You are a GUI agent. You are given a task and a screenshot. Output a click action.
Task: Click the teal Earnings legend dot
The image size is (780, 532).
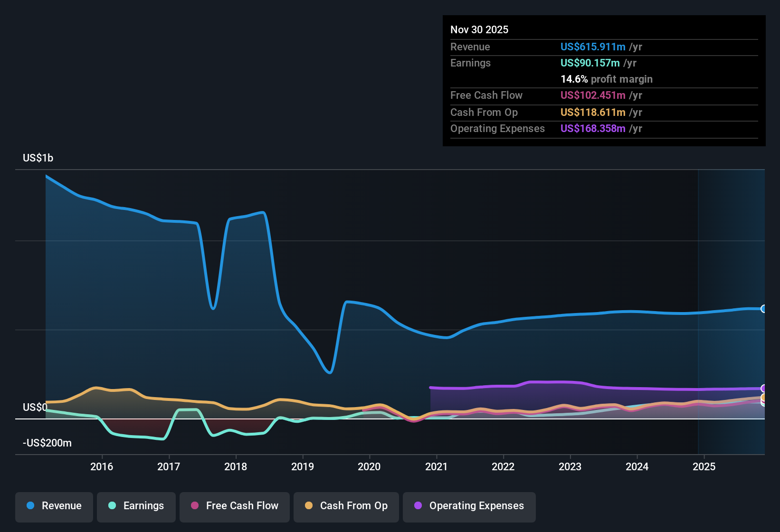coord(112,506)
